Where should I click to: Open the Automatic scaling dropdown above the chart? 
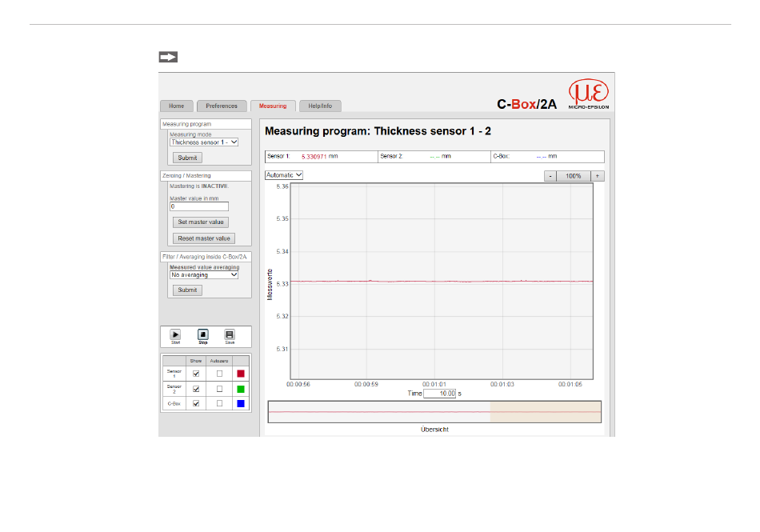click(x=284, y=175)
